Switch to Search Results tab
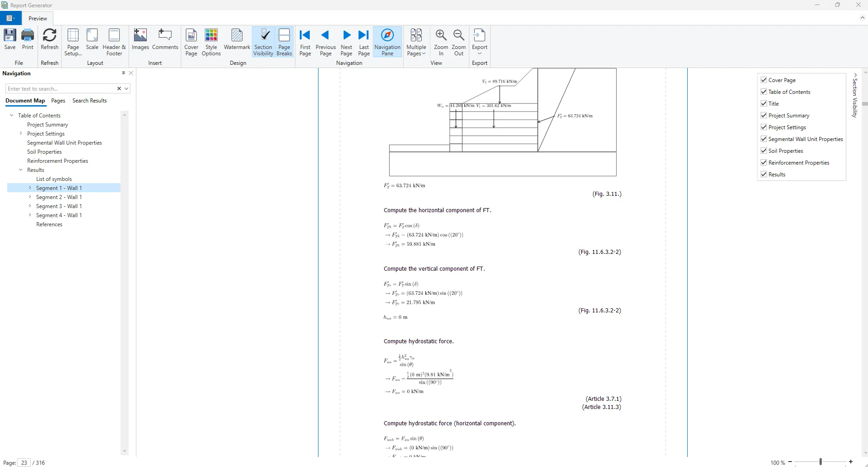This screenshot has height=467, width=868. point(89,101)
